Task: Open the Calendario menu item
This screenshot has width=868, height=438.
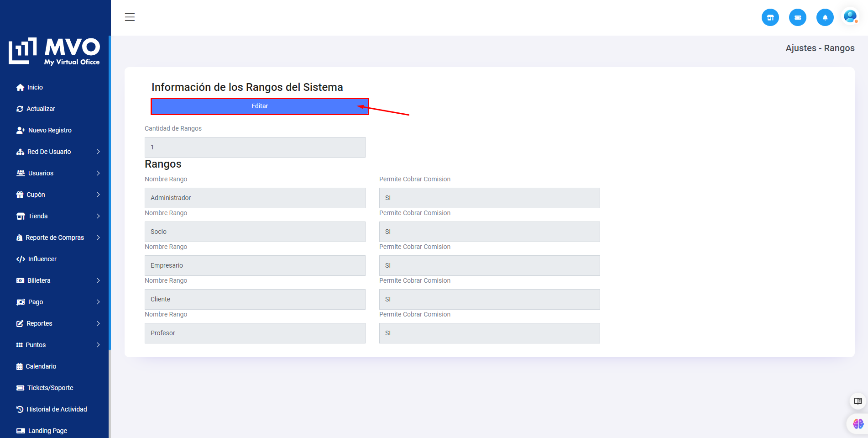Action: point(41,366)
